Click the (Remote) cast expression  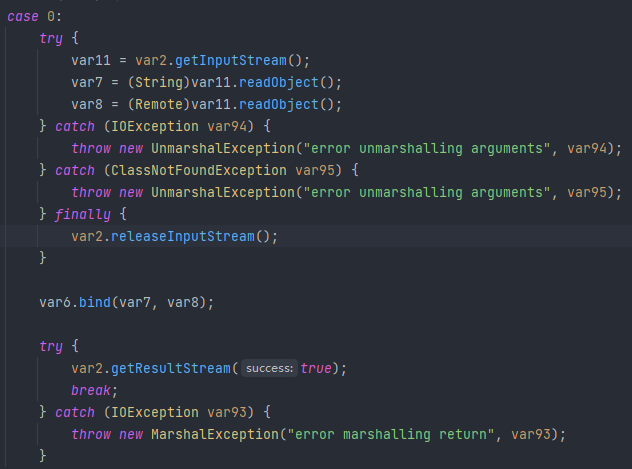point(159,105)
